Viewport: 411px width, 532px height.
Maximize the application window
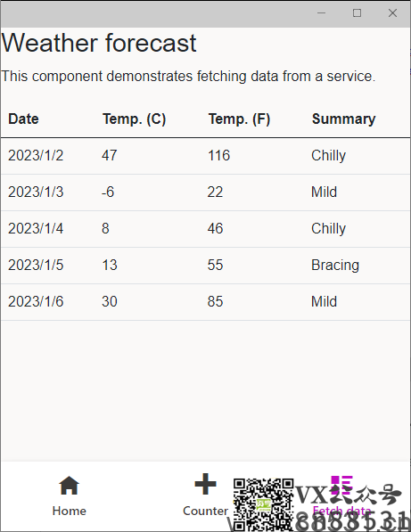point(357,13)
